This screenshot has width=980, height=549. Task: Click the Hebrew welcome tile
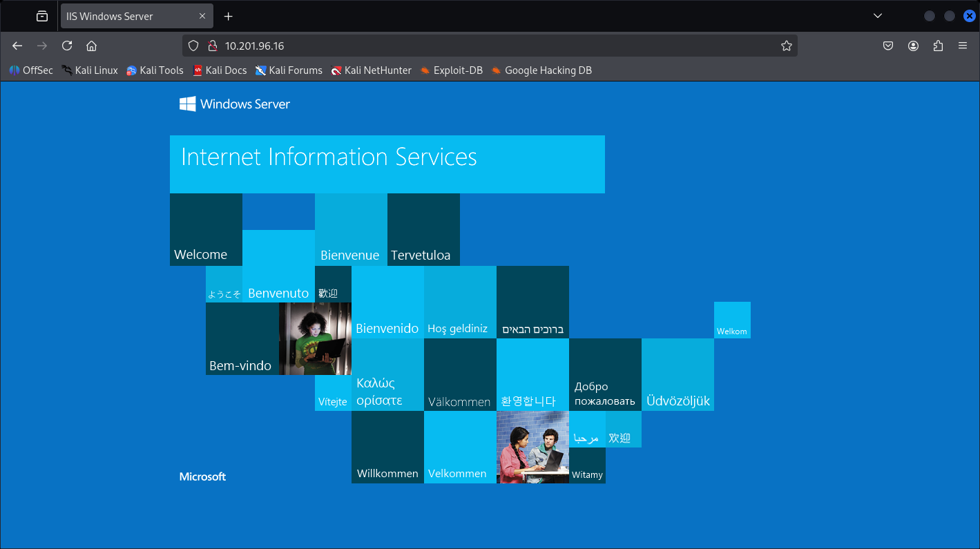click(x=532, y=302)
